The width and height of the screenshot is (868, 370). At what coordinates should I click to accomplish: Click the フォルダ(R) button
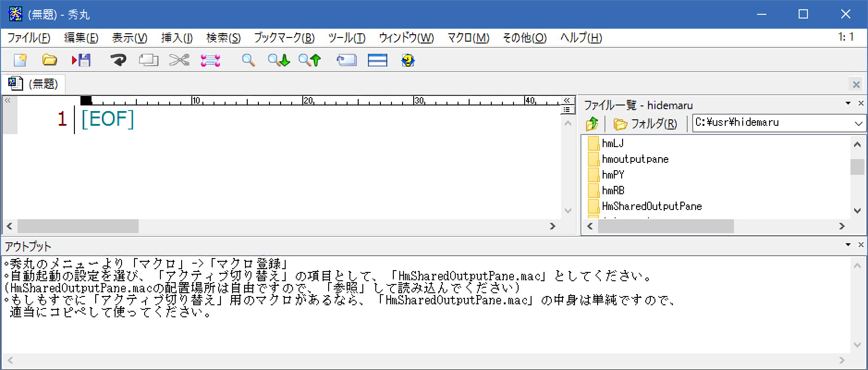click(x=645, y=124)
